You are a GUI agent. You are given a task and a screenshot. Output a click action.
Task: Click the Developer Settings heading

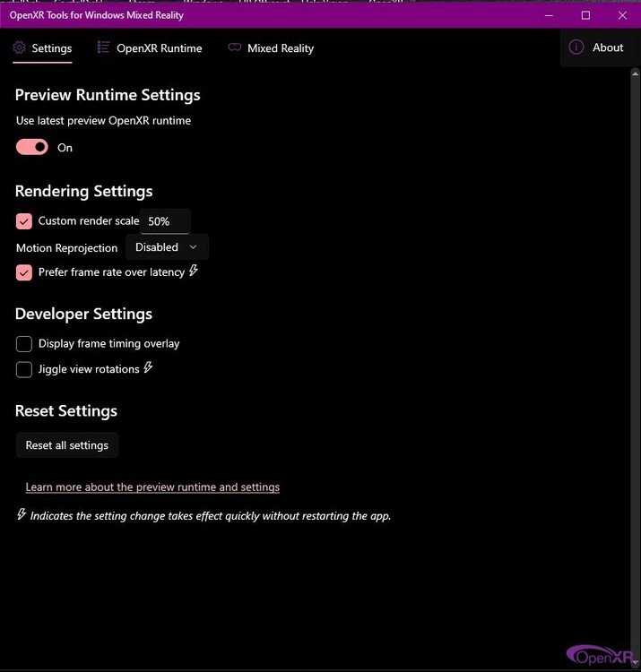tap(83, 314)
